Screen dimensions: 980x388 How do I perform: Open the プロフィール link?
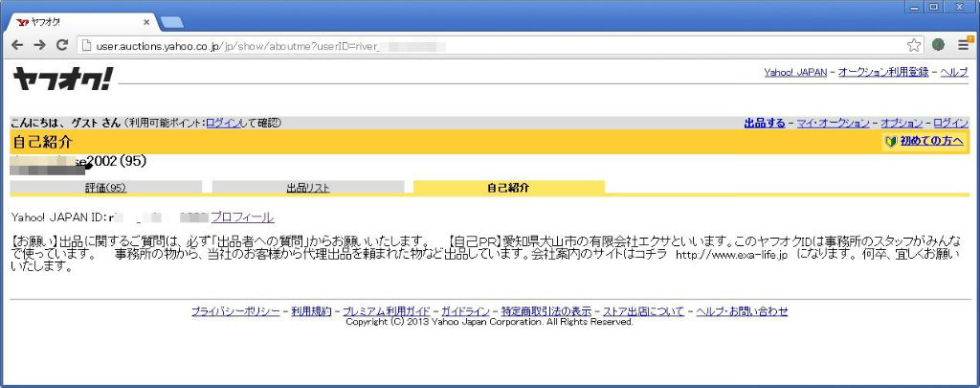[242, 217]
